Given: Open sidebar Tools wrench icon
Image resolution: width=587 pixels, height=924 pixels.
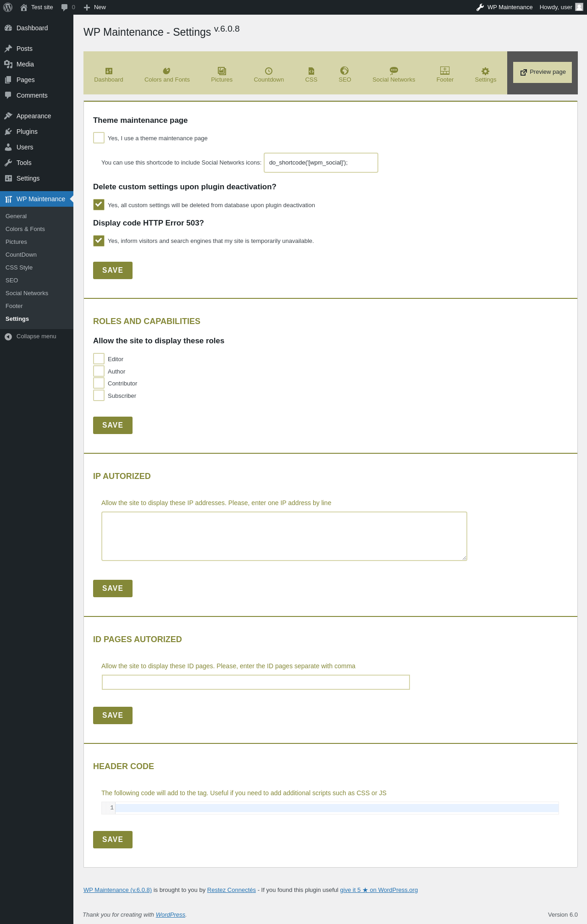Looking at the screenshot, I should [8, 163].
